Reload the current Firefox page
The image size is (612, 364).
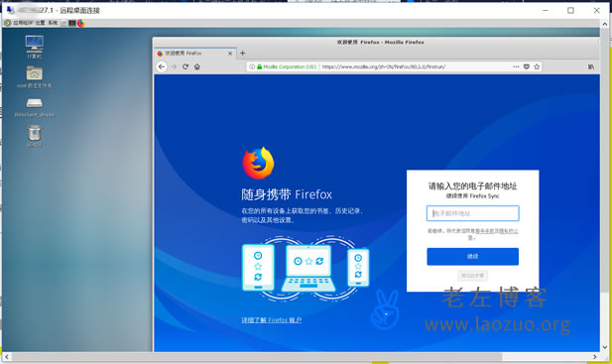[185, 66]
